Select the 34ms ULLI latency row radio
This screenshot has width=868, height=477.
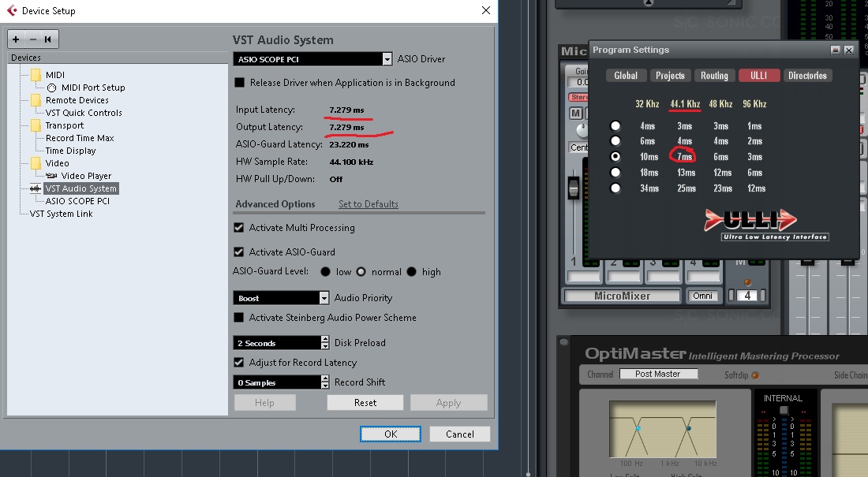pos(615,188)
